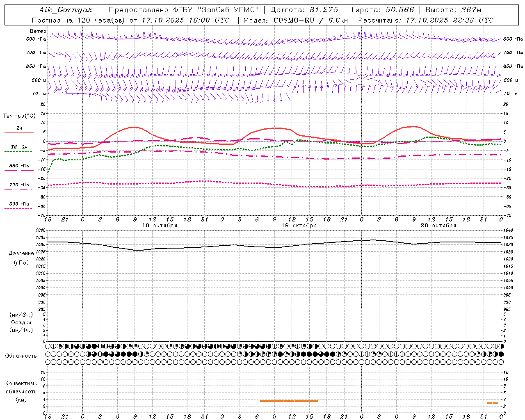Click the solid red '2м' legend line

pyautogui.click(x=19, y=132)
